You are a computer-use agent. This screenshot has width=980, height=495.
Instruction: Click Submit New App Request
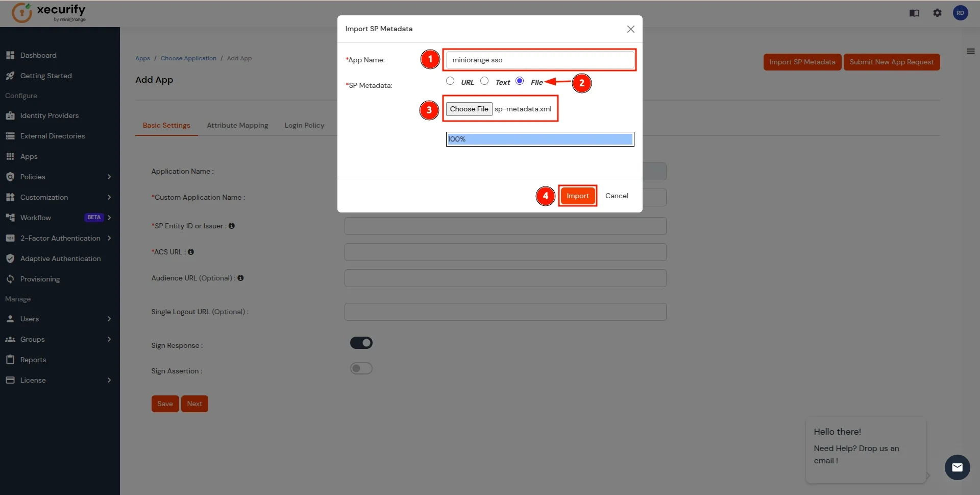pyautogui.click(x=892, y=62)
